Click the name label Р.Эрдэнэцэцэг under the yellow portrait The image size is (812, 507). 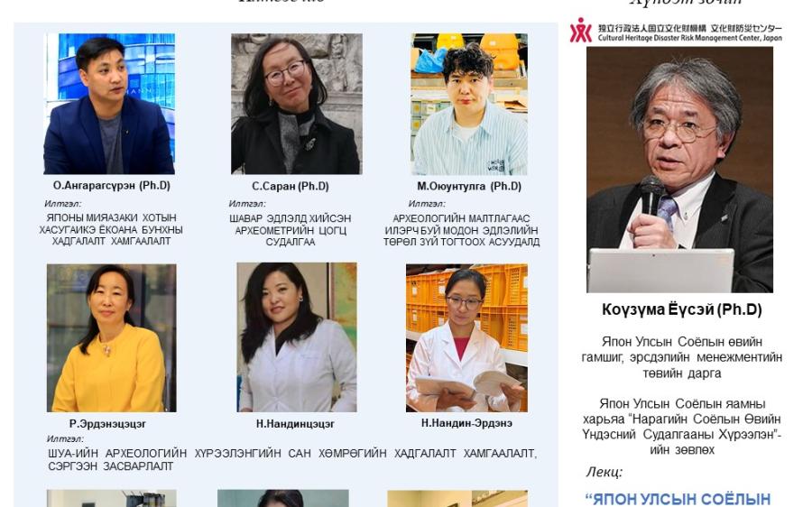[x=107, y=424]
